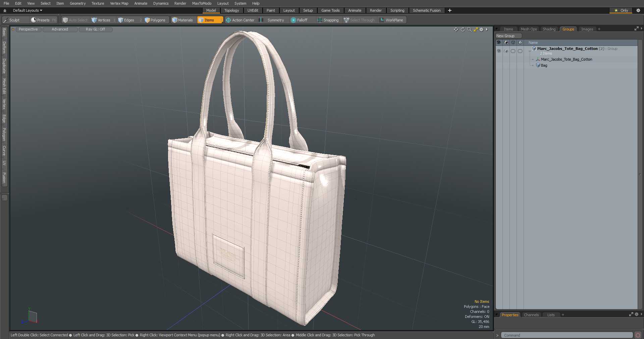Image resolution: width=644 pixels, height=339 pixels.
Task: Click the render camera column header
Action: [506, 43]
